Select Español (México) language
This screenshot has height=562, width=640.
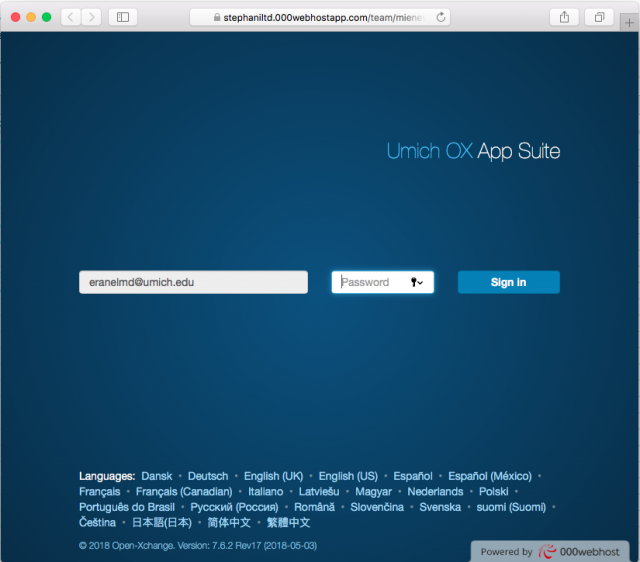point(490,476)
